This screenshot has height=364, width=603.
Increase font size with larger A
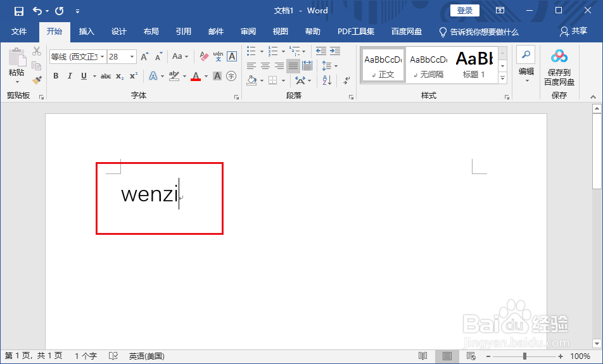(x=144, y=57)
